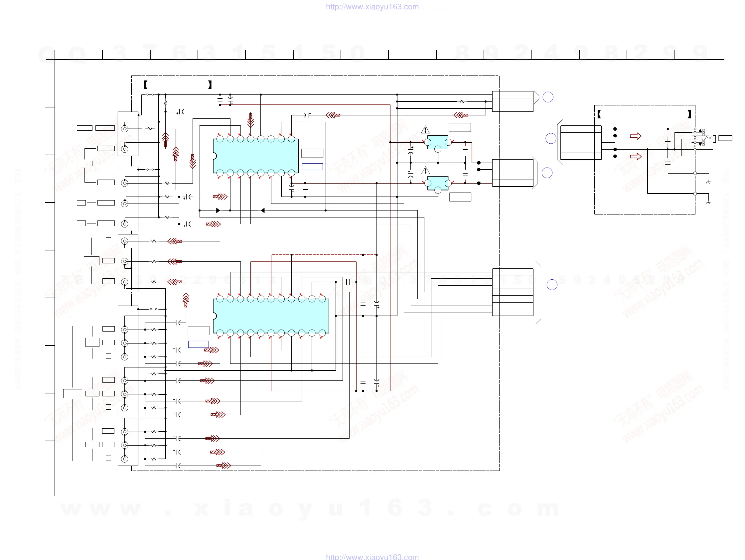Image resolution: width=745 pixels, height=560 pixels.
Task: Click the topmost RCA jack on left edge
Action: pyautogui.click(x=125, y=128)
